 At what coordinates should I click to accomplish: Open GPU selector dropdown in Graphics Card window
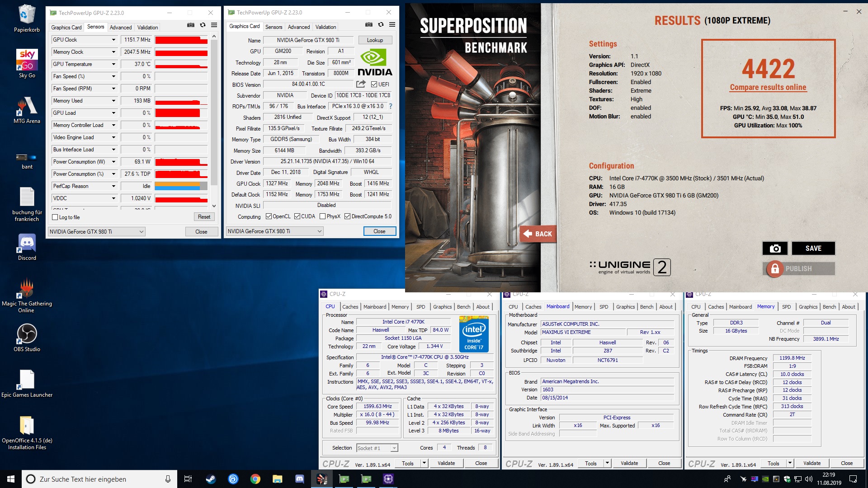pos(274,231)
